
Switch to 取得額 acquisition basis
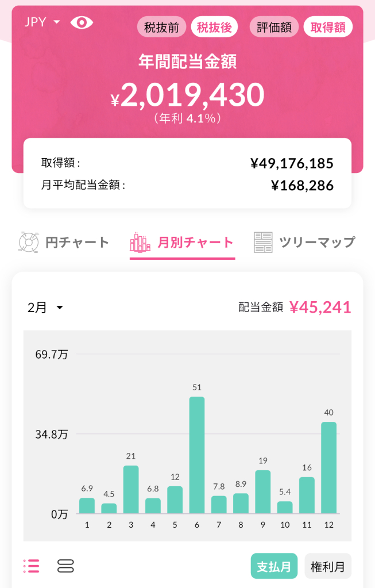pos(328,27)
